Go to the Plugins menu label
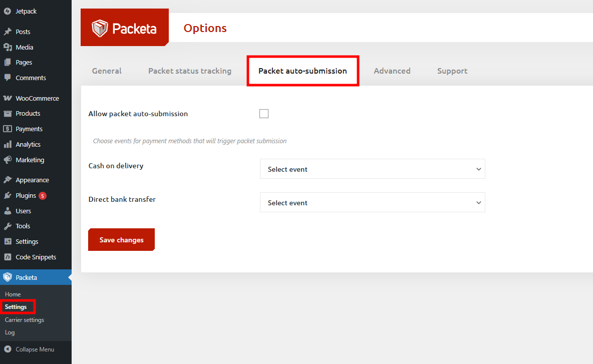593x364 pixels. pyautogui.click(x=26, y=195)
